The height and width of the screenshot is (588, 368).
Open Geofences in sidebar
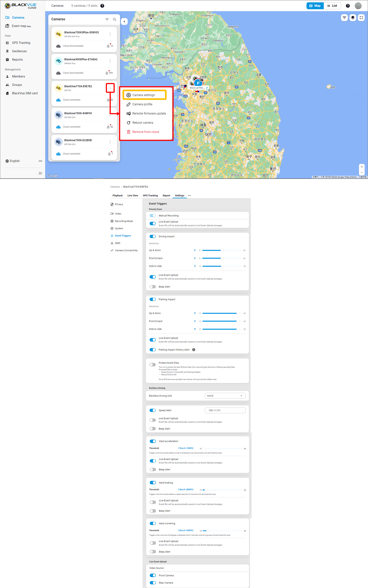click(16, 51)
